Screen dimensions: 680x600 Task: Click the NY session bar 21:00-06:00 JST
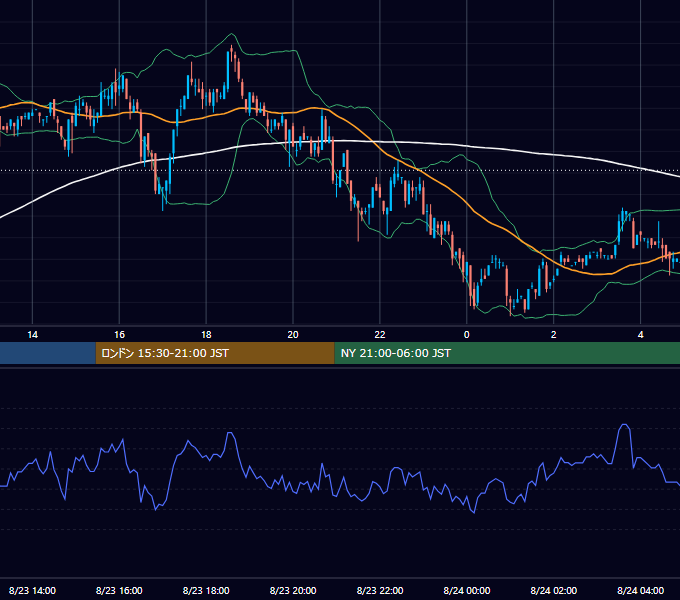507,353
